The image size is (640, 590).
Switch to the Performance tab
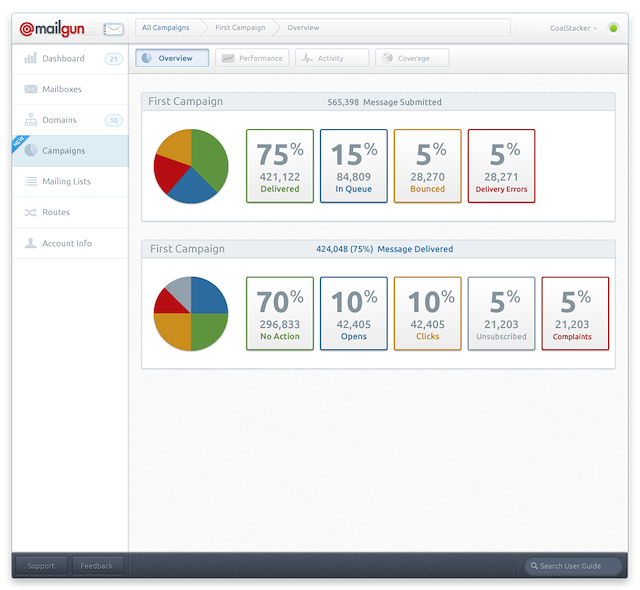[252, 58]
